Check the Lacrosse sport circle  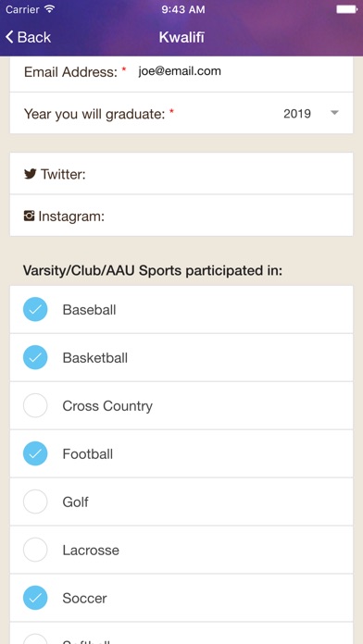(x=35, y=550)
